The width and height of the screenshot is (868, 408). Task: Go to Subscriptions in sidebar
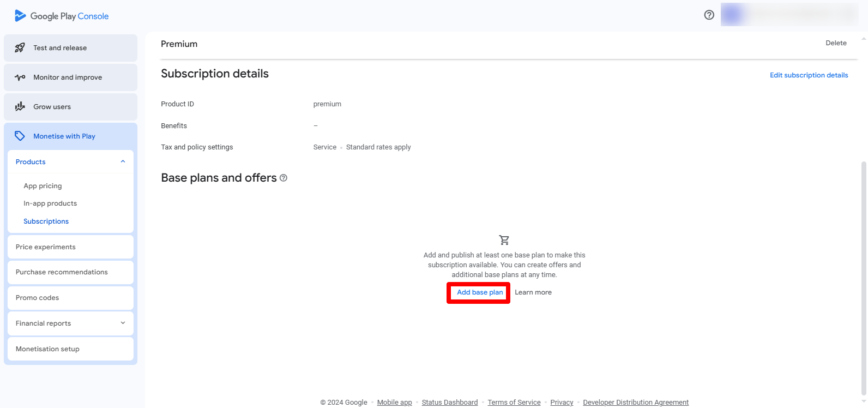pos(46,221)
